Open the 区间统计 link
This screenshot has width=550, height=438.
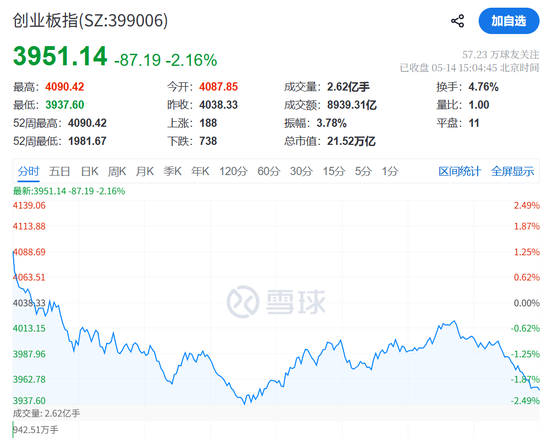(459, 171)
